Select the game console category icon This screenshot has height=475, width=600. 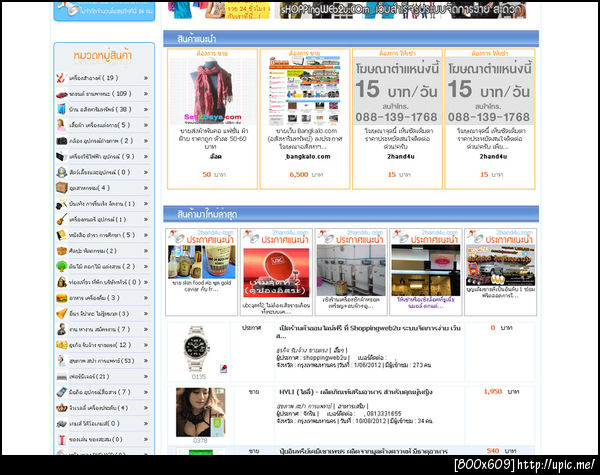click(x=62, y=424)
